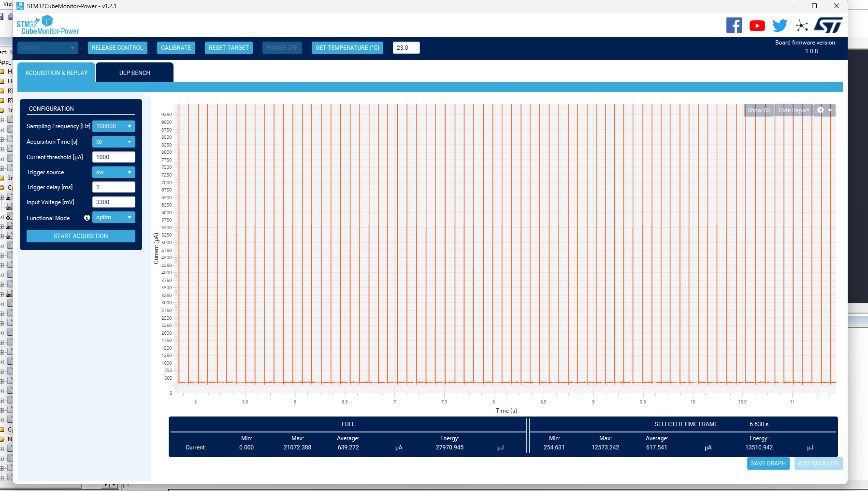This screenshot has width=868, height=491.
Task: Open the YouTube channel icon
Action: point(757,25)
